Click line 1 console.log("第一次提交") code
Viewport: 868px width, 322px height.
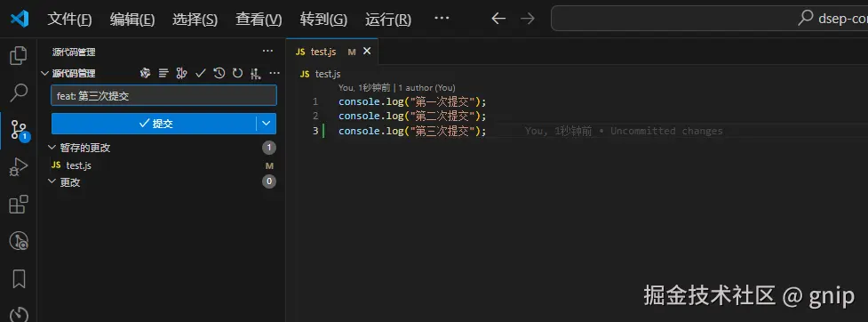tap(412, 102)
